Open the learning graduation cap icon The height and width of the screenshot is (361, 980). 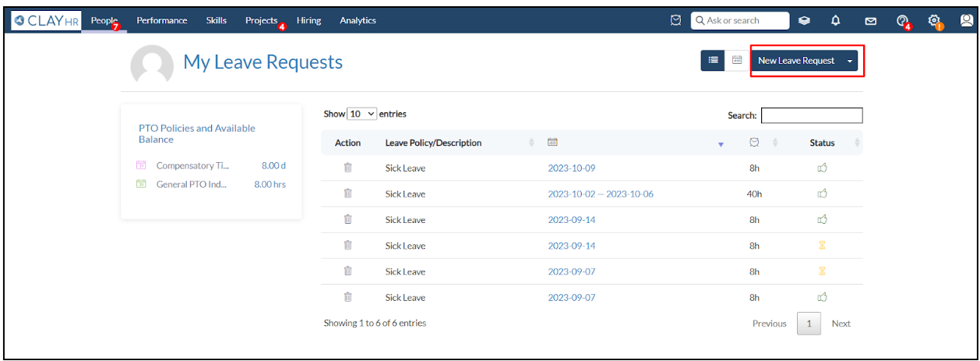806,21
